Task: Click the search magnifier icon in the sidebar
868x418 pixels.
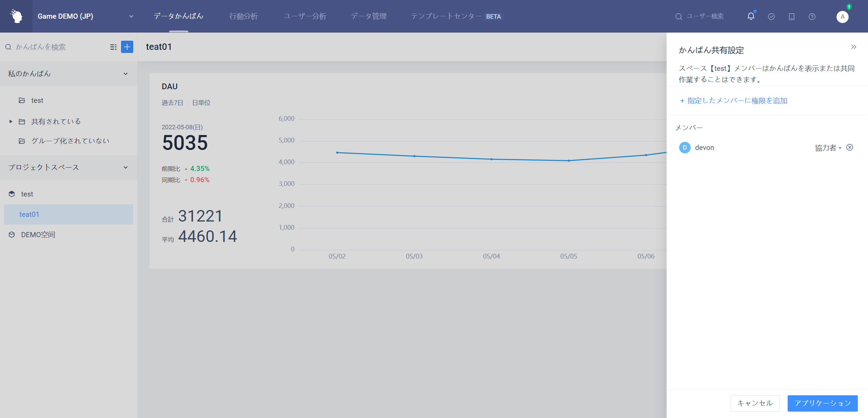Action: (8, 47)
